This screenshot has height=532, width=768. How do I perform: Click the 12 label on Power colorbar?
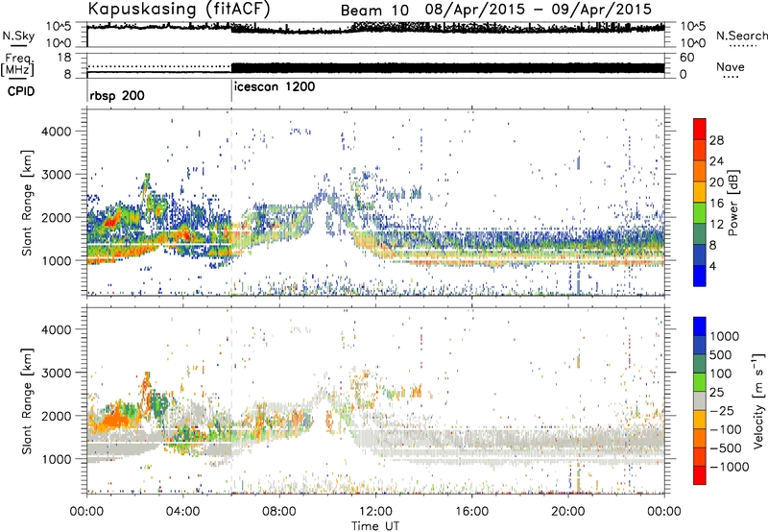click(716, 225)
